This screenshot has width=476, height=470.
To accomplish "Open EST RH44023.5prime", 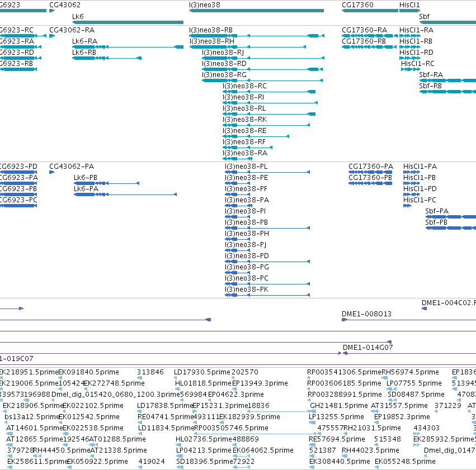I will coord(371,450).
